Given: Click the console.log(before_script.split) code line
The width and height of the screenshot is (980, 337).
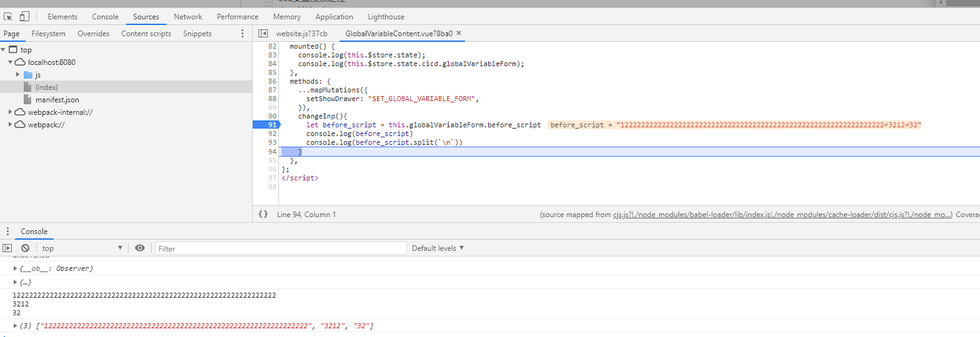Looking at the screenshot, I should [x=385, y=142].
